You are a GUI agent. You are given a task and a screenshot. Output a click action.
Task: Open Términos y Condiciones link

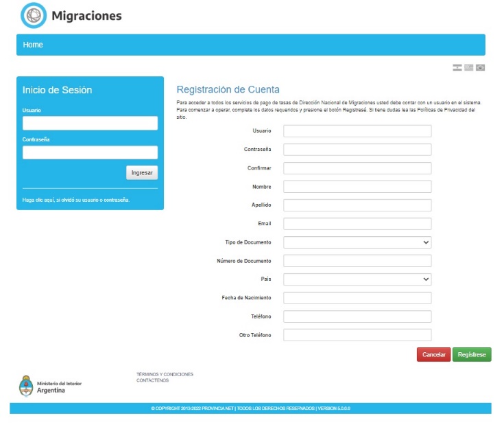click(x=165, y=374)
